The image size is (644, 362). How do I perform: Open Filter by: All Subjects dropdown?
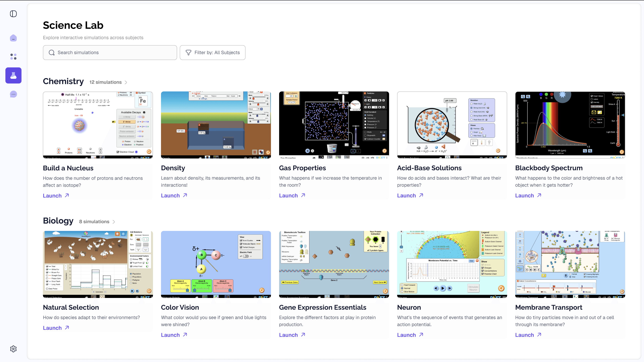(x=212, y=53)
